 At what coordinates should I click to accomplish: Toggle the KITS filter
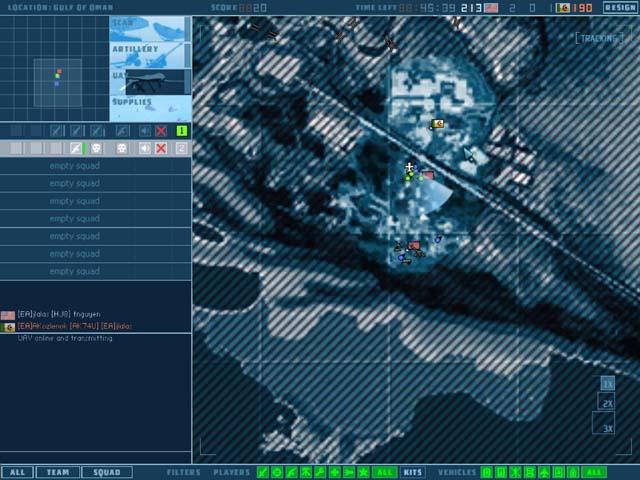(x=412, y=472)
